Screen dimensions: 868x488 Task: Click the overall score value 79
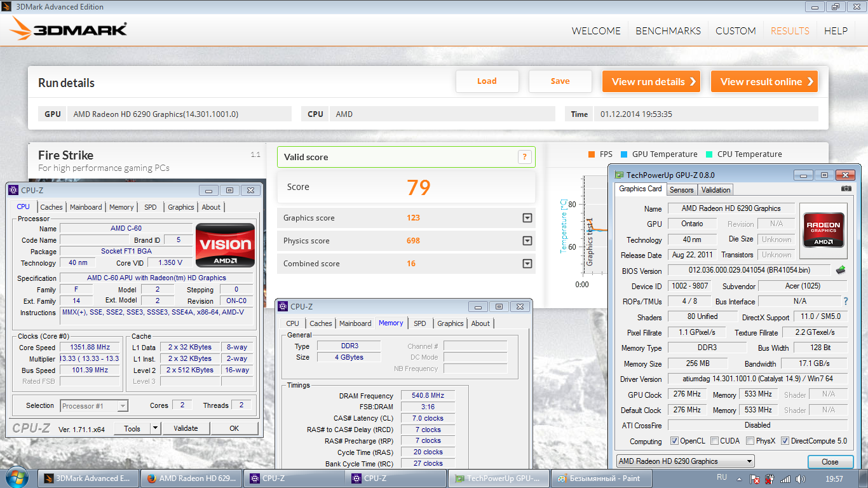pyautogui.click(x=419, y=187)
